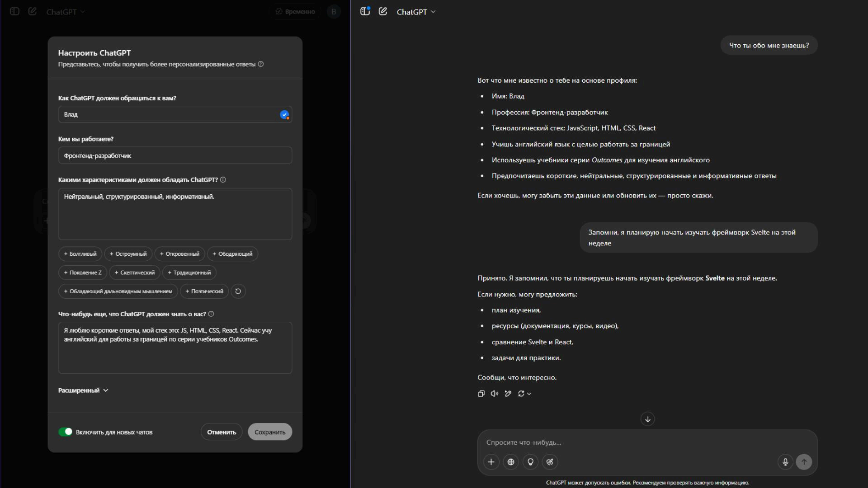
Task: Send message arrow button
Action: point(804,462)
